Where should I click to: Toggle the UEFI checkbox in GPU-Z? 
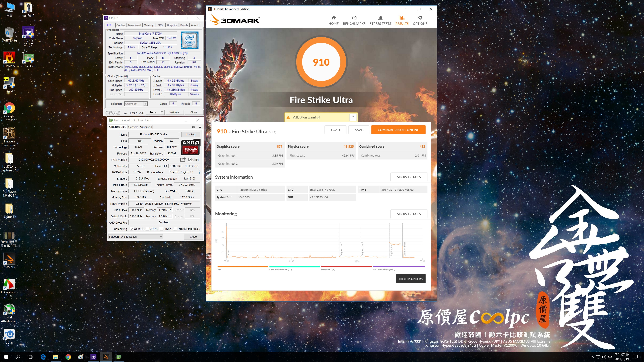tap(190, 160)
